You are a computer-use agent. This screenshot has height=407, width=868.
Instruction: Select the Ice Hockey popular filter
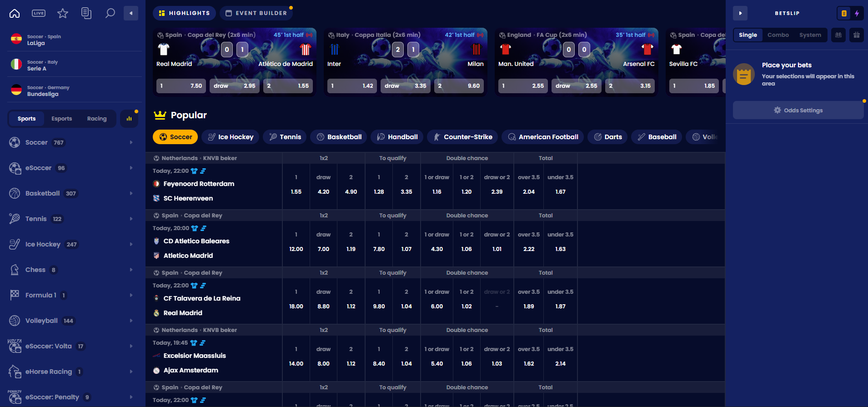point(230,137)
